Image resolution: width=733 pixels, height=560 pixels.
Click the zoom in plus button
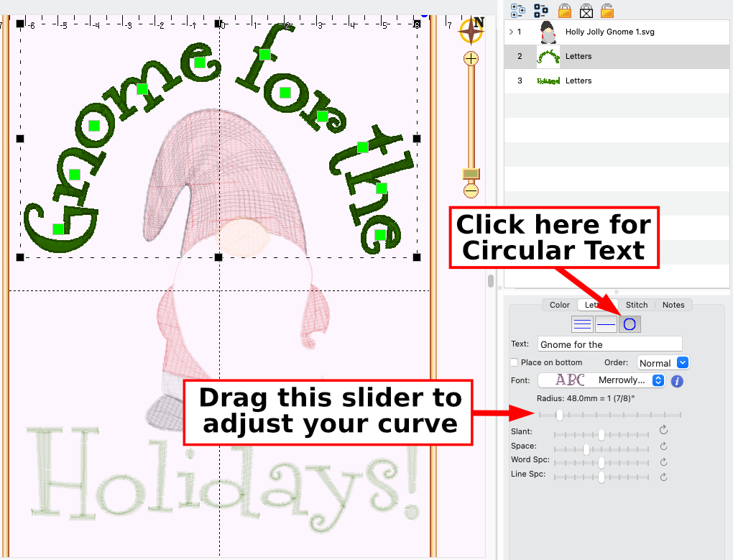pyautogui.click(x=471, y=59)
